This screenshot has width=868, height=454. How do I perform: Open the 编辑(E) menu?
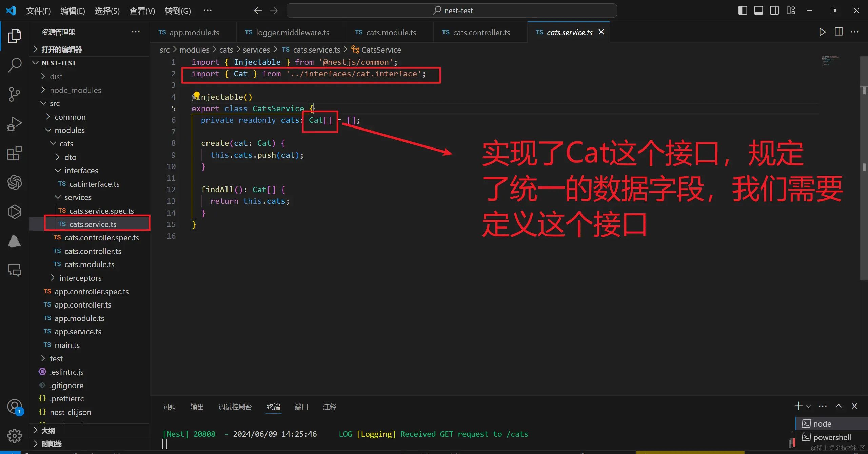tap(73, 11)
